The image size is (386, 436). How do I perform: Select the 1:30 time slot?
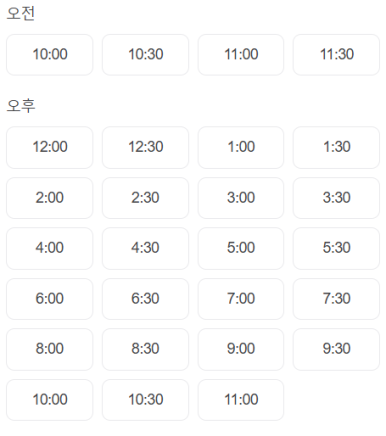tap(336, 147)
